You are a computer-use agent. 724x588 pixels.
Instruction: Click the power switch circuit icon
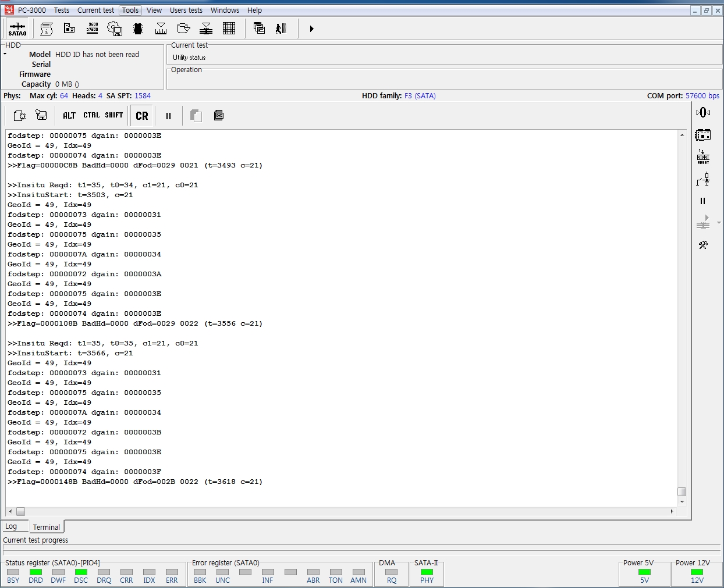pos(702,180)
